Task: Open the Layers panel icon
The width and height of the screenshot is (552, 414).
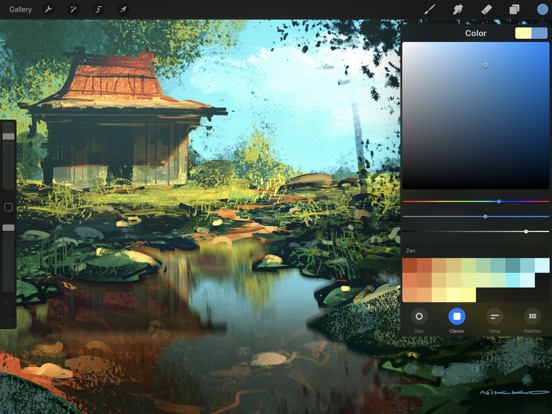Action: pyautogui.click(x=514, y=9)
